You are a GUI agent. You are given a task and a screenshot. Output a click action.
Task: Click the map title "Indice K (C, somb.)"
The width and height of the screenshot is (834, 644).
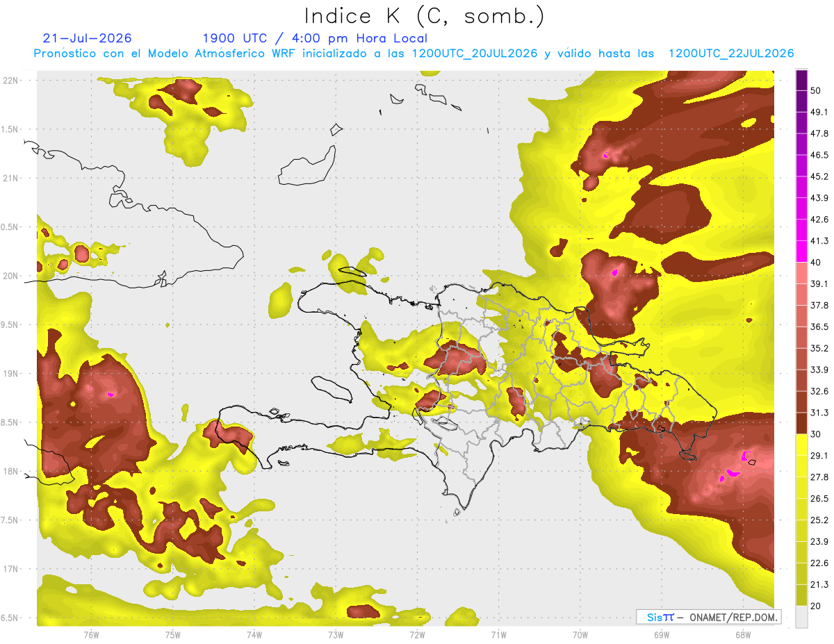click(425, 16)
